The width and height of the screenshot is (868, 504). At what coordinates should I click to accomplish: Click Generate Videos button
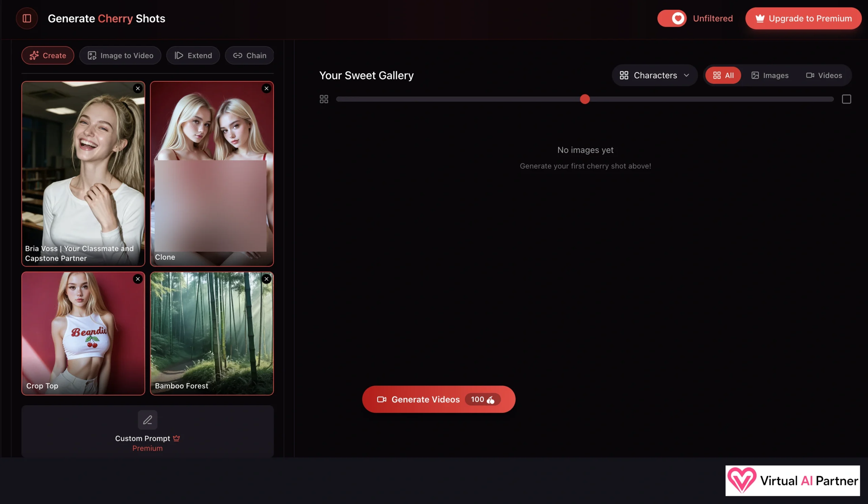pyautogui.click(x=438, y=399)
